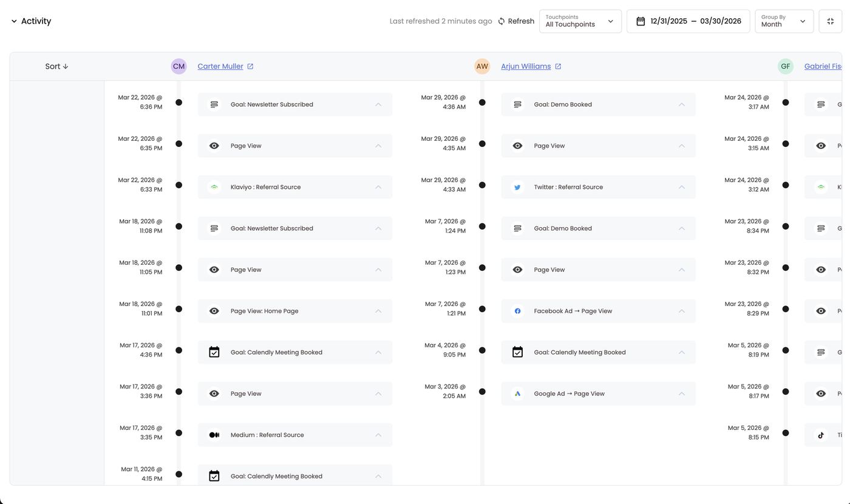Click eye icon of Page View: Home Page
850x504 pixels.
214,311
